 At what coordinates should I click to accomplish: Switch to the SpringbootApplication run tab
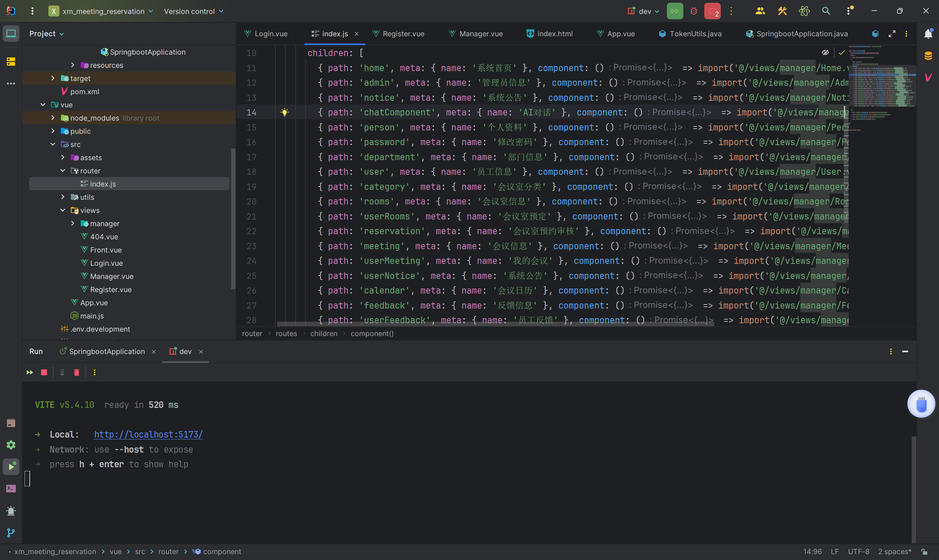click(x=106, y=351)
